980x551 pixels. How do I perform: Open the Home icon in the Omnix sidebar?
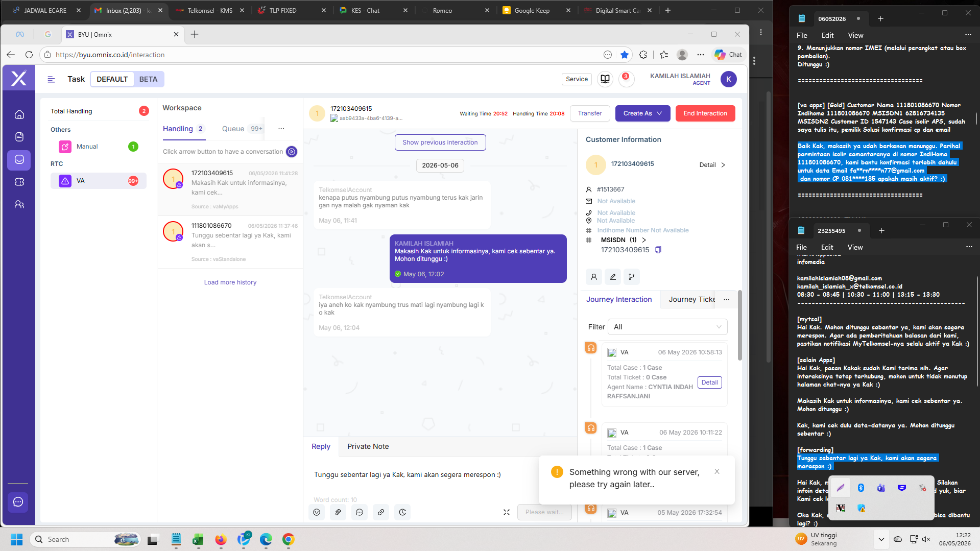pos(19,114)
